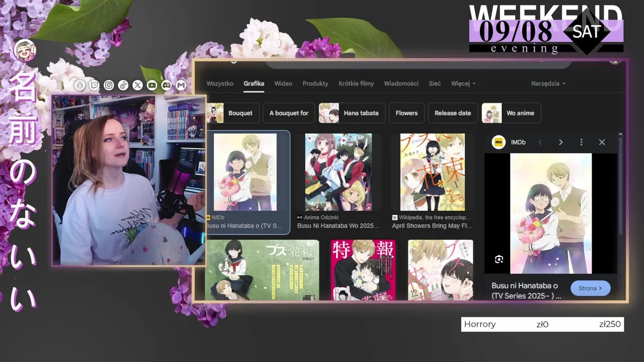The image size is (644, 362).
Task: Click the streamer webcam feed
Action: pos(129,180)
